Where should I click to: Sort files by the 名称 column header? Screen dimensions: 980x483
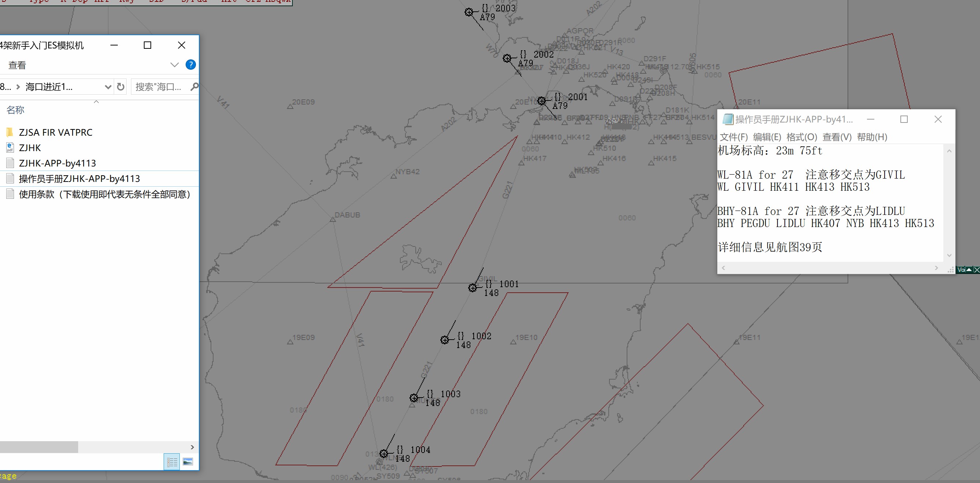pos(16,110)
